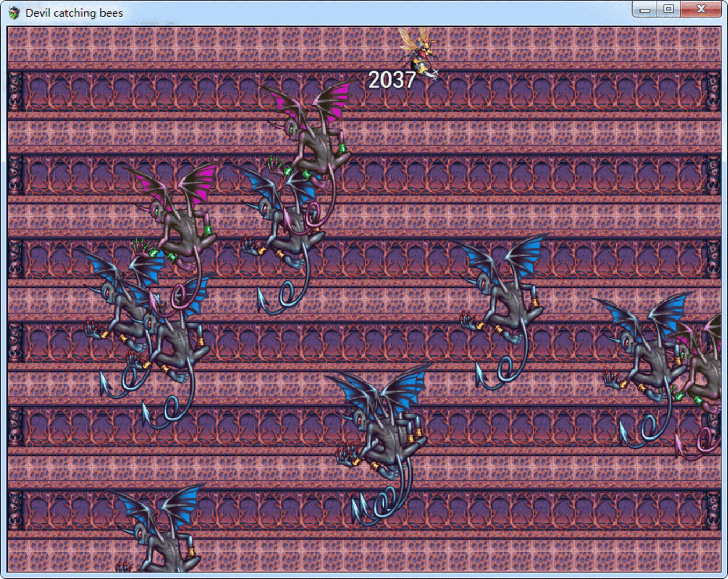Click the 2037 score counter
Viewport: 728px width, 579px height.
point(392,80)
